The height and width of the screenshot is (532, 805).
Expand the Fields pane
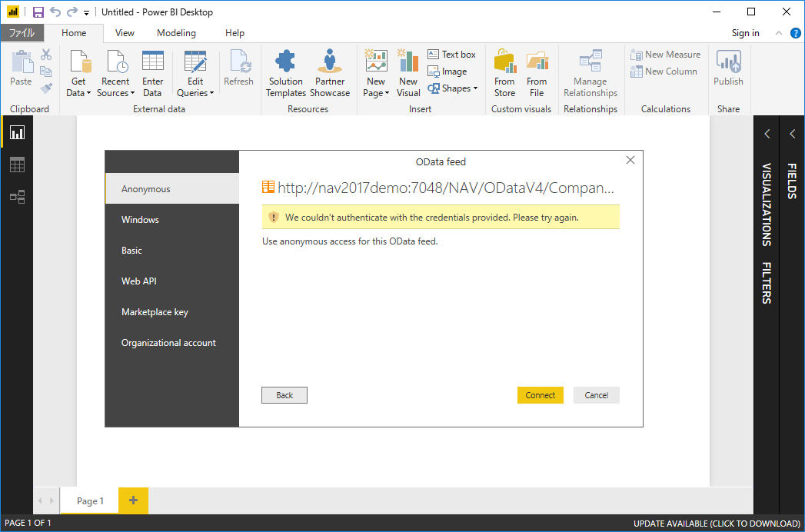(x=792, y=134)
